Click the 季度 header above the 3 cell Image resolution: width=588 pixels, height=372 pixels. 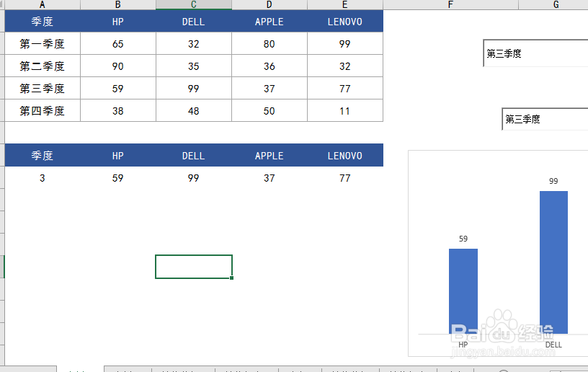[x=43, y=155]
